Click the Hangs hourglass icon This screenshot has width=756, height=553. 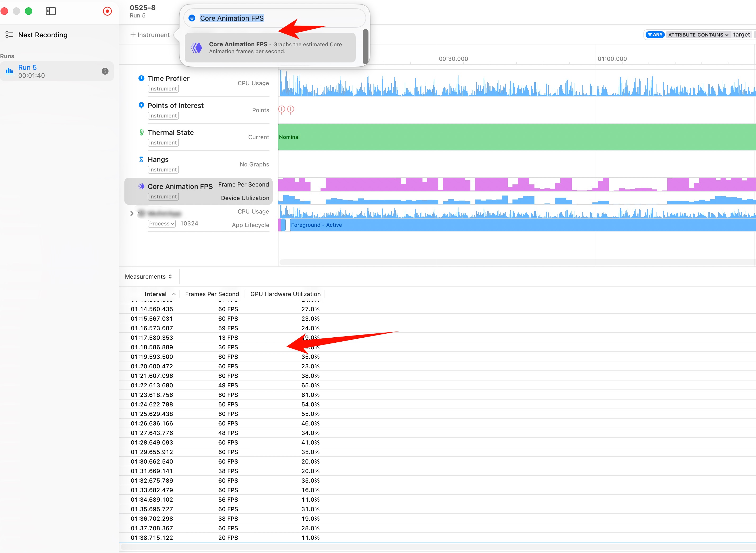tap(141, 159)
